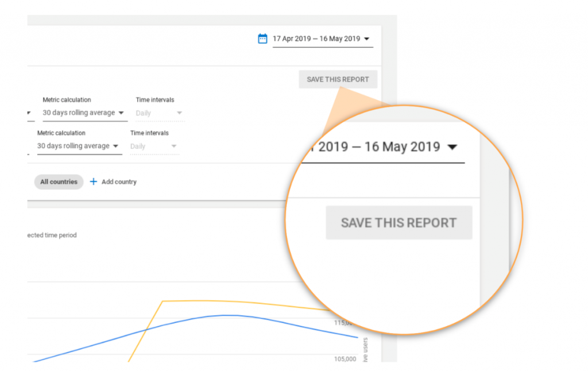Click the arrow of the upper Metric calculation
The image size is (588, 371).
(121, 113)
